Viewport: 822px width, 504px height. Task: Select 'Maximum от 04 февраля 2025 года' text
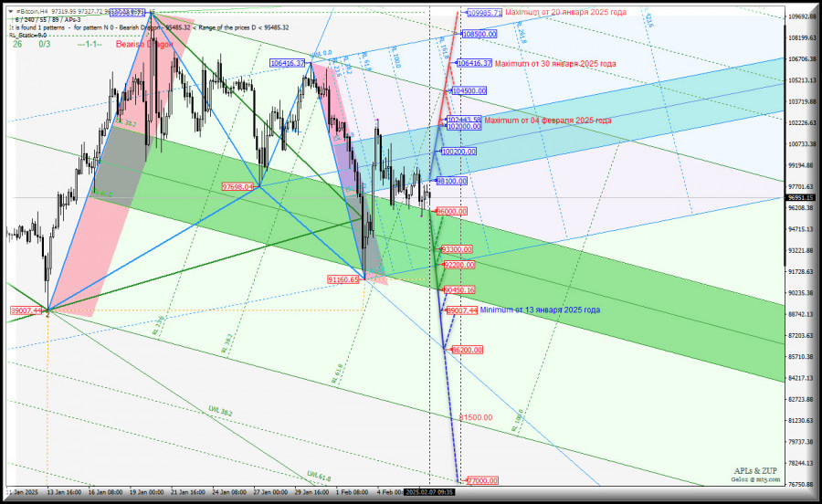click(x=548, y=120)
